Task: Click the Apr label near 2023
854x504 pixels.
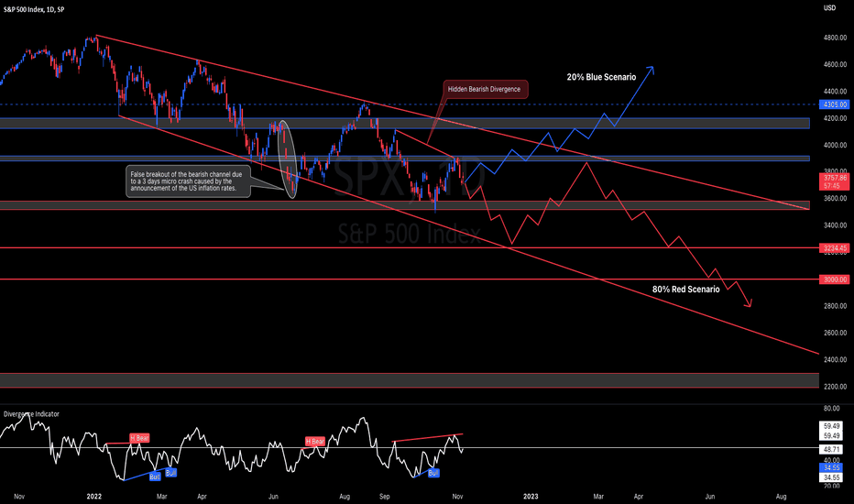Action: 639,497
